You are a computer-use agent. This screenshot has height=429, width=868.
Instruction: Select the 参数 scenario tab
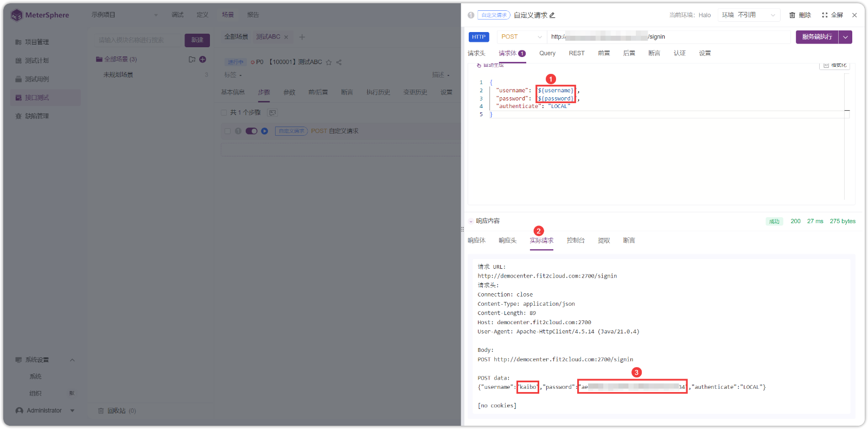pos(289,92)
